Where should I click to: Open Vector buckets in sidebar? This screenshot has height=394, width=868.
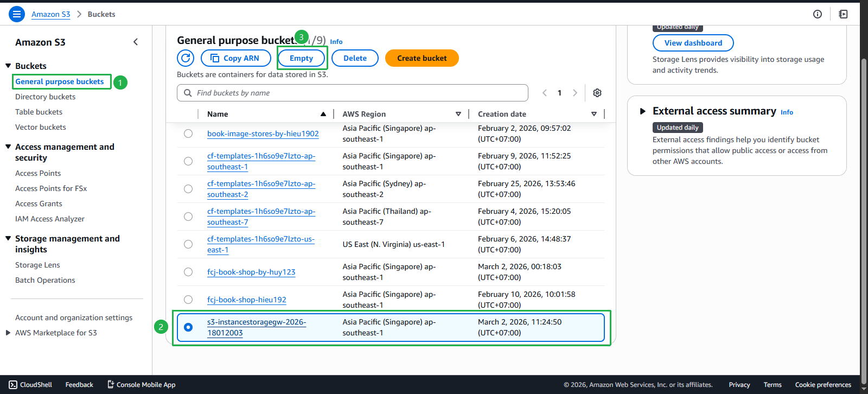[41, 127]
